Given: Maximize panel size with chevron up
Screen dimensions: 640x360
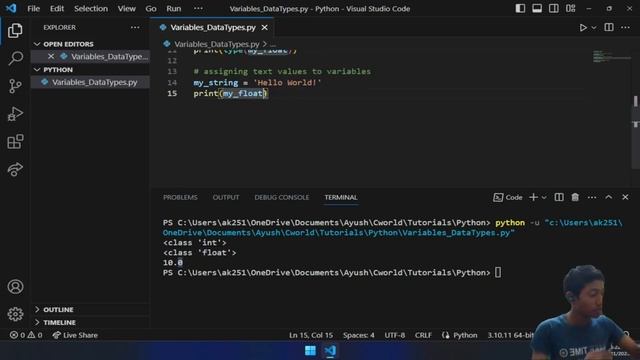Looking at the screenshot, I should (x=609, y=197).
